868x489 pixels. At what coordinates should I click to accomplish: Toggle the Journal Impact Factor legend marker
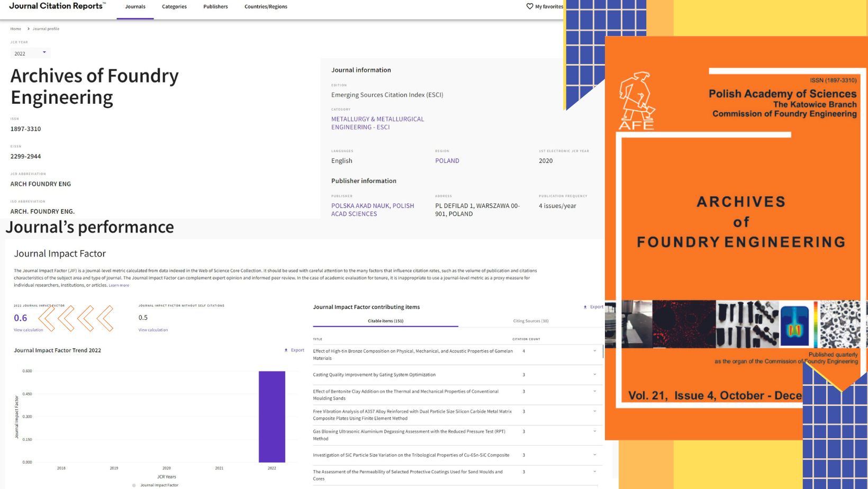(x=134, y=485)
